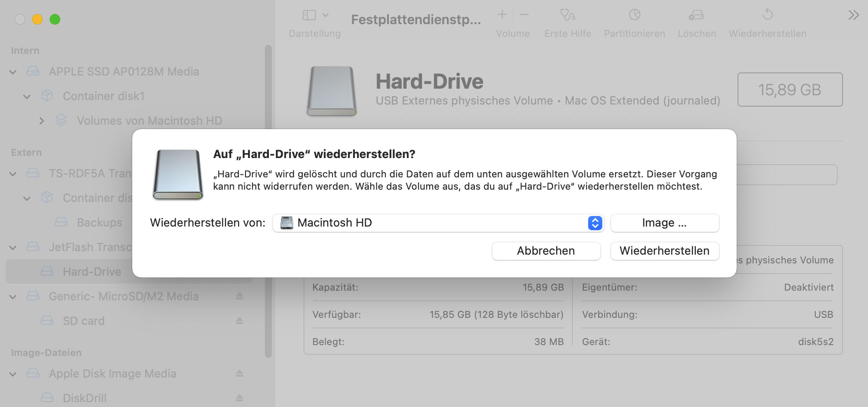Image resolution: width=868 pixels, height=407 pixels.
Task: Select DiskDrill in the sidebar
Action: point(84,398)
